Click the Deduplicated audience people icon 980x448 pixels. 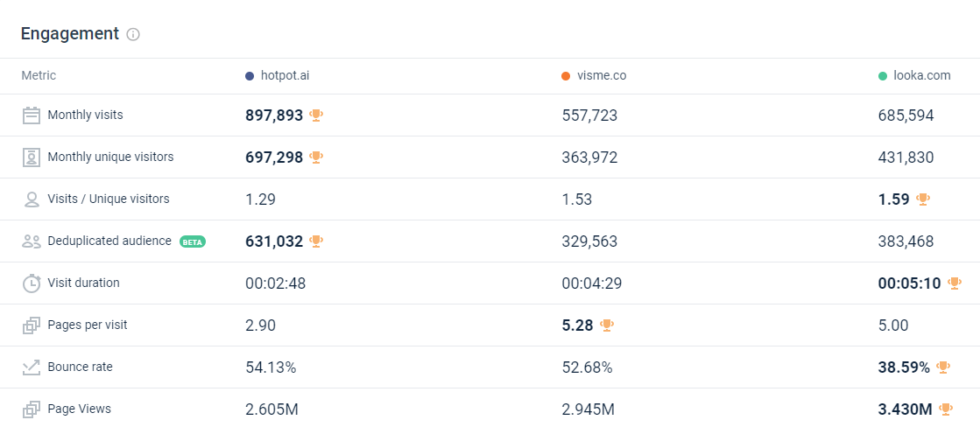tap(32, 241)
